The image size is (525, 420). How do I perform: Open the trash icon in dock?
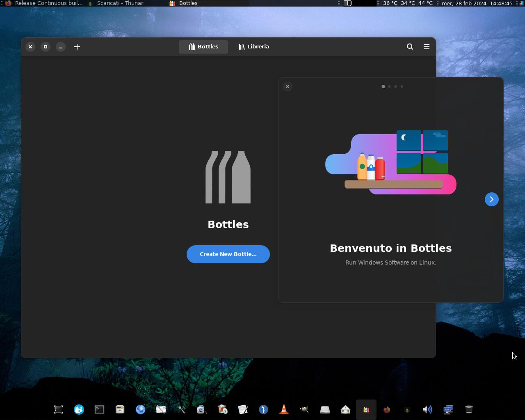tap(468, 409)
